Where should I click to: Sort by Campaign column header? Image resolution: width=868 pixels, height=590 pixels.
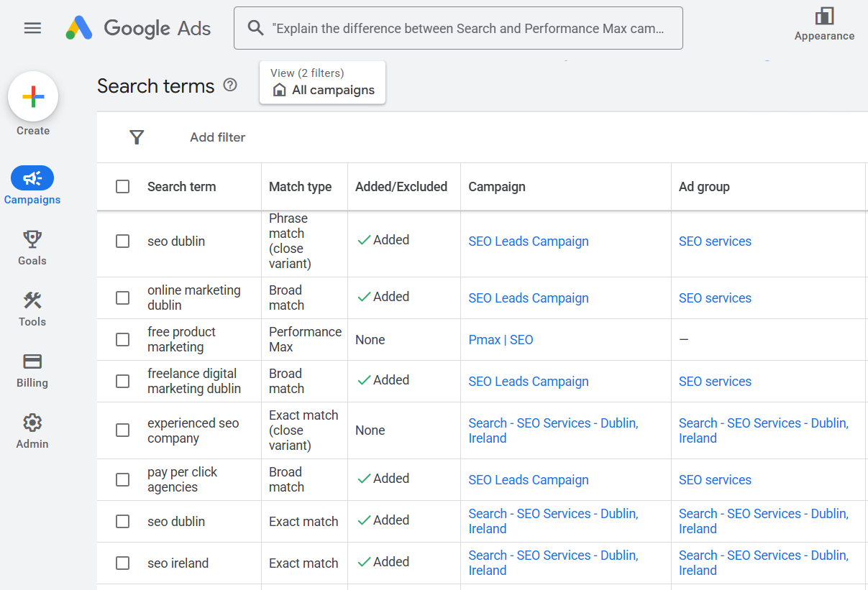pyautogui.click(x=497, y=187)
